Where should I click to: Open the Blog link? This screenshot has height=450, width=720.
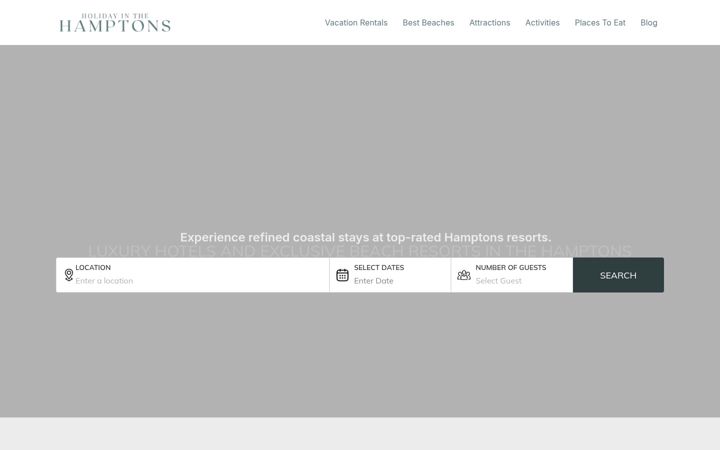click(x=648, y=22)
